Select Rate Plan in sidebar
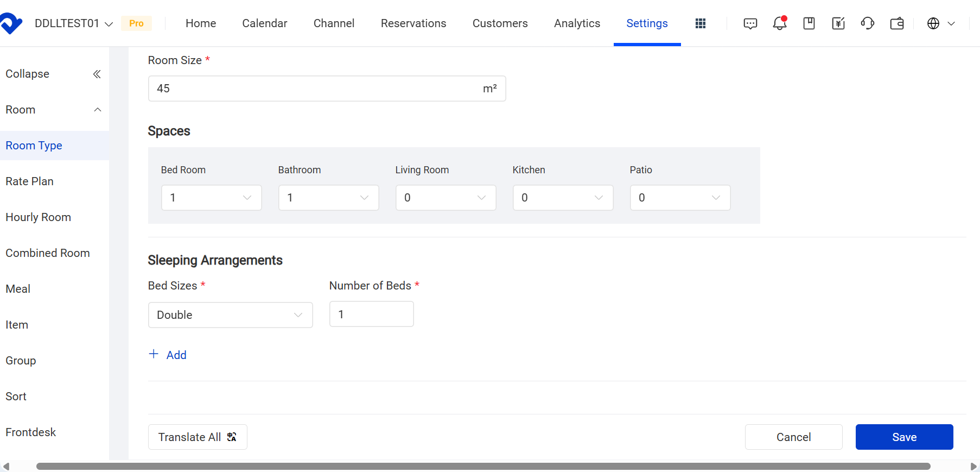Screen dimensions: 980x472 point(29,181)
